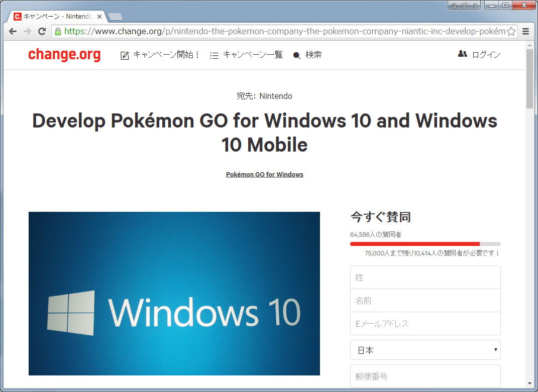Image resolution: width=538 pixels, height=392 pixels.
Task: Open 検索 in the navigation
Action: (313, 55)
